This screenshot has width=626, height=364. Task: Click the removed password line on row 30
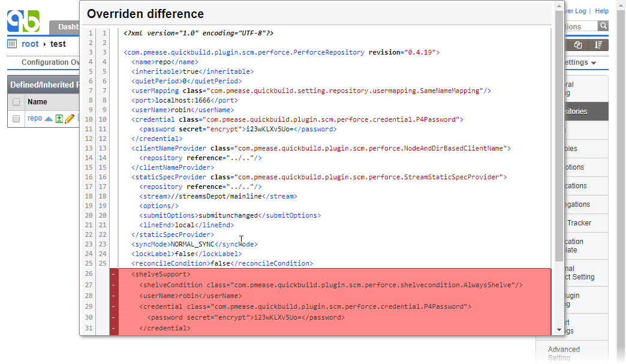tap(246, 317)
